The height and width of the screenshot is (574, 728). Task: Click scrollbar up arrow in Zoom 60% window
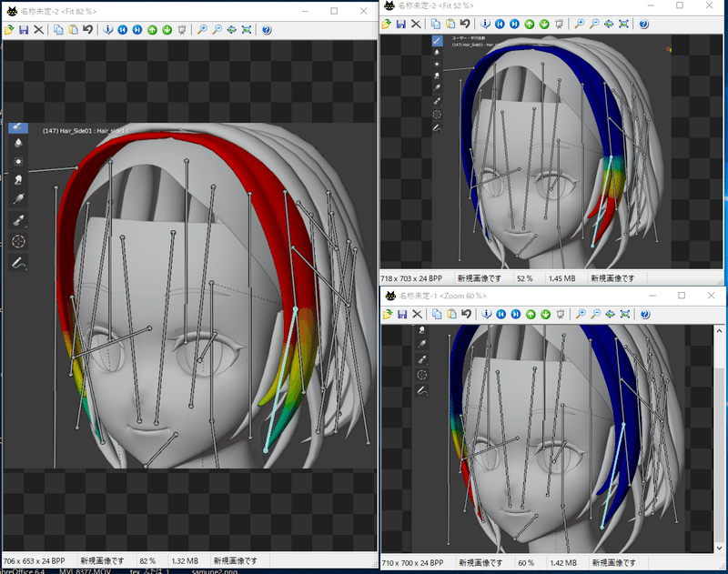(x=719, y=331)
